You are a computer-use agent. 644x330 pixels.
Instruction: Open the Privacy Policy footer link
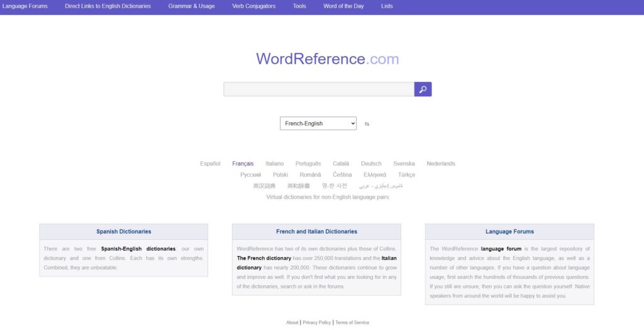coord(316,322)
